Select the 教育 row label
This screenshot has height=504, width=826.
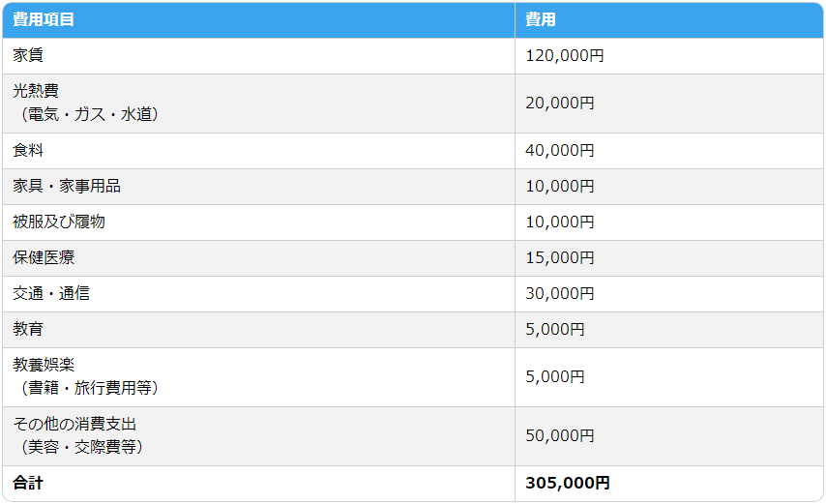click(28, 329)
